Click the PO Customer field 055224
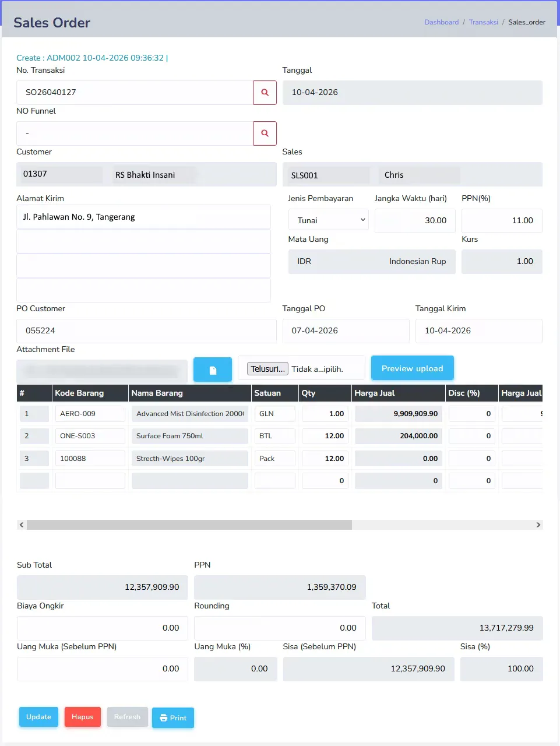 pyautogui.click(x=146, y=330)
